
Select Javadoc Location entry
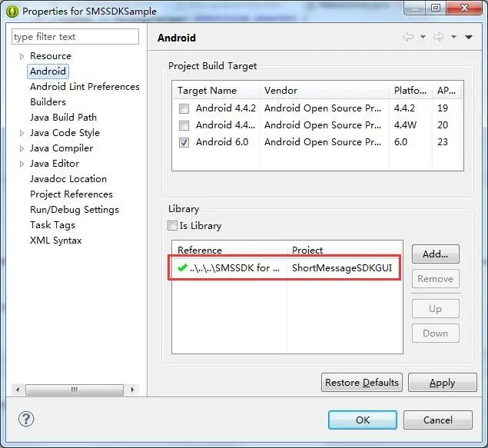pos(68,179)
